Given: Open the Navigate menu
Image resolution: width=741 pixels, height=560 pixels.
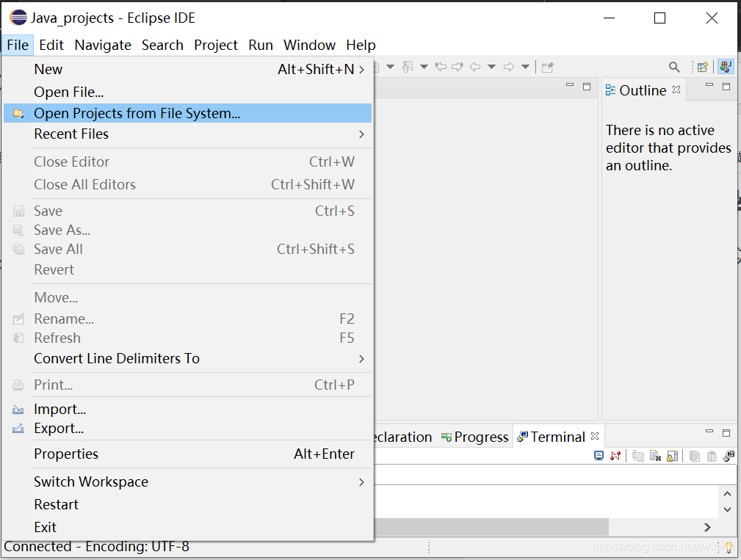Looking at the screenshot, I should tap(103, 45).
